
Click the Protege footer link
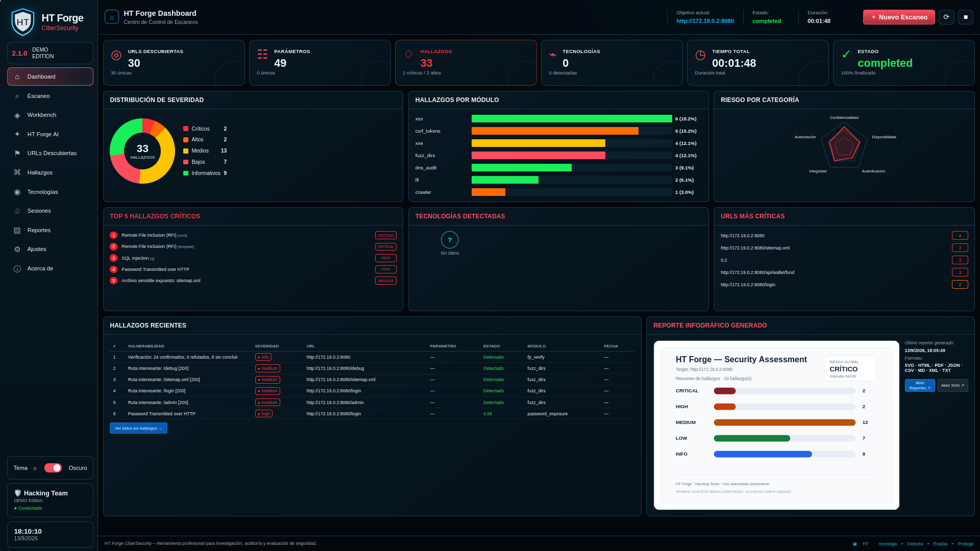coord(965,544)
